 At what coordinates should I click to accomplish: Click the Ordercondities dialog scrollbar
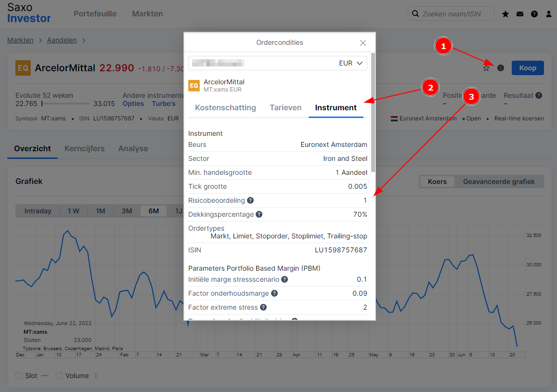[x=373, y=112]
